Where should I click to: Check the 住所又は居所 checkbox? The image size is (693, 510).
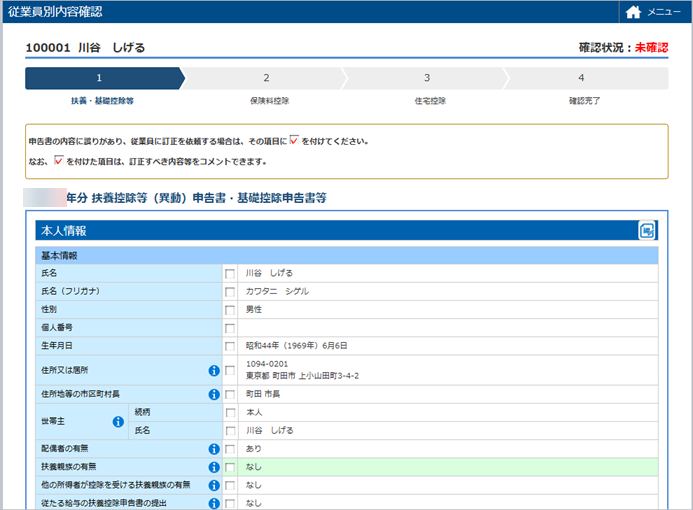pyautogui.click(x=230, y=370)
